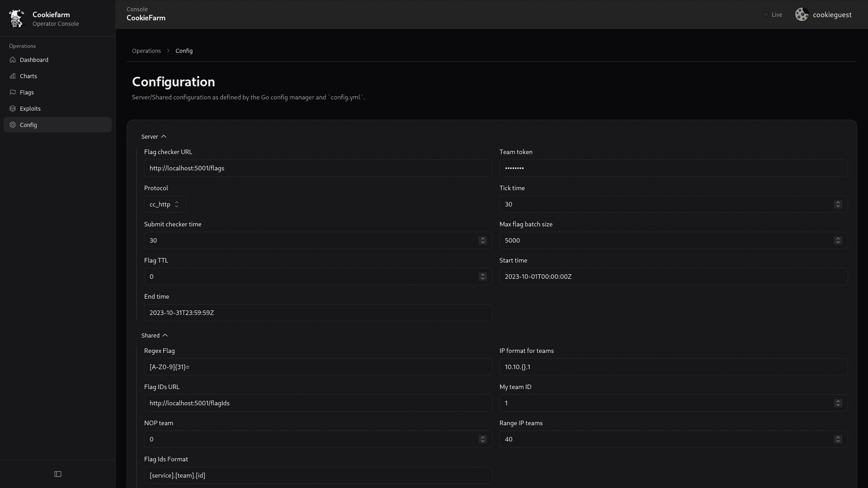Screen dimensions: 868x488
Task: Edit the End time field
Action: click(318, 313)
